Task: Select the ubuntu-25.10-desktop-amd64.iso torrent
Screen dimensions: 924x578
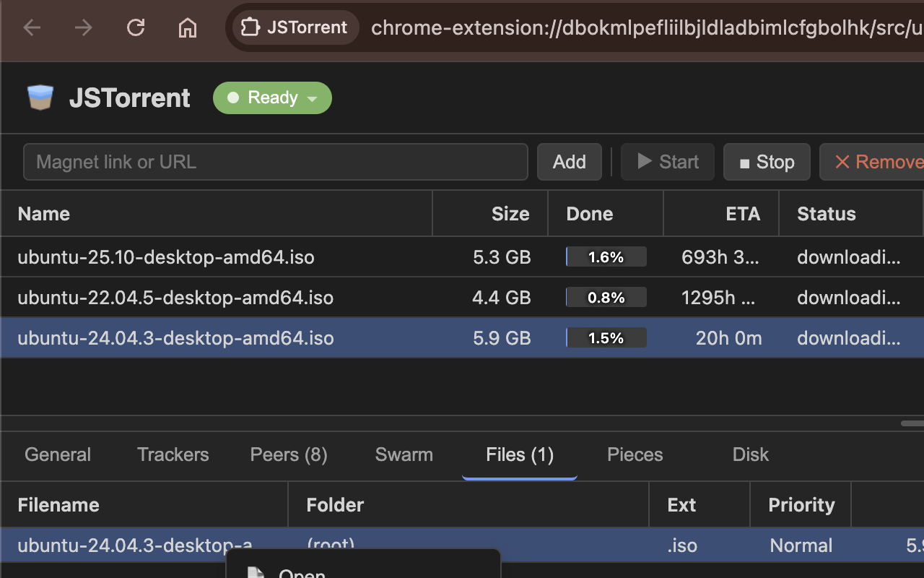Action: click(x=166, y=257)
